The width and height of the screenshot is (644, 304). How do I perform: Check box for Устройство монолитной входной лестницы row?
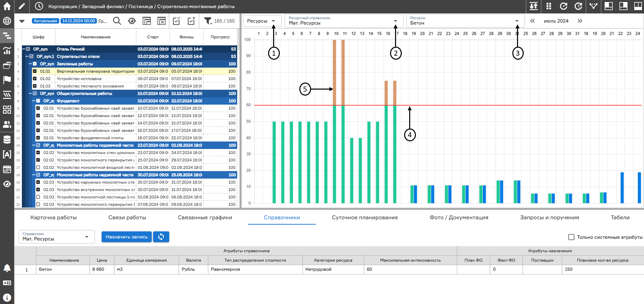tap(38, 167)
